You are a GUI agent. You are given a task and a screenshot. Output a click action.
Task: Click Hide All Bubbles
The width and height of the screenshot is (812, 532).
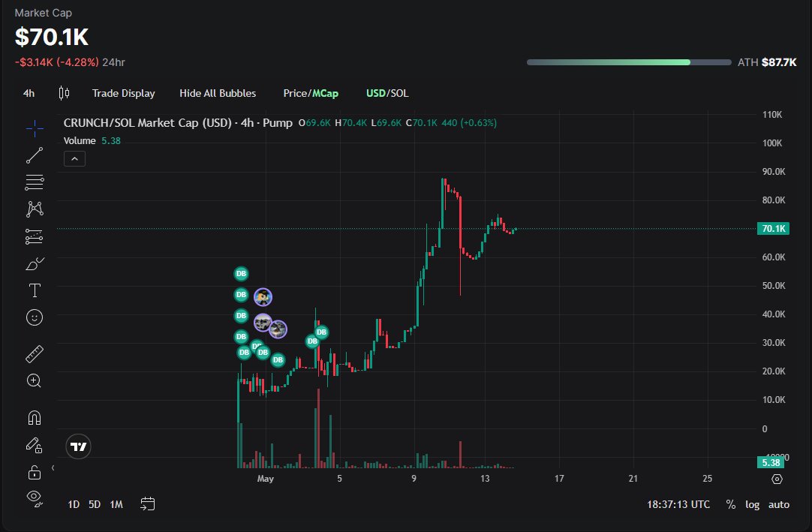218,93
